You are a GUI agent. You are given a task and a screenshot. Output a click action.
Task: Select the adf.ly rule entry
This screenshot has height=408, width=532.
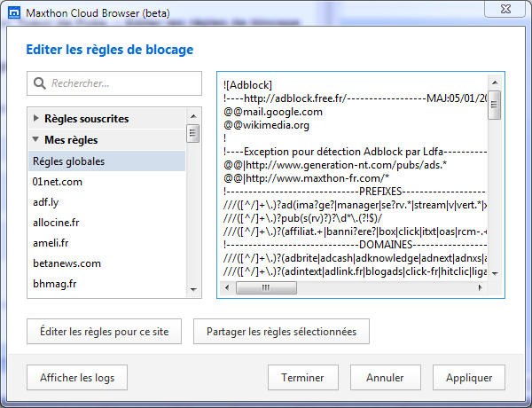(x=107, y=202)
